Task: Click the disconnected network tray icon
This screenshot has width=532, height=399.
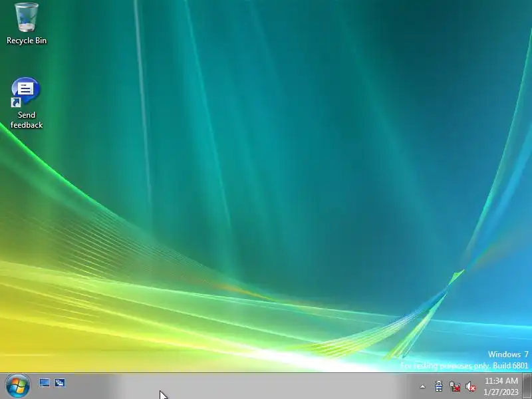Action: [x=455, y=386]
